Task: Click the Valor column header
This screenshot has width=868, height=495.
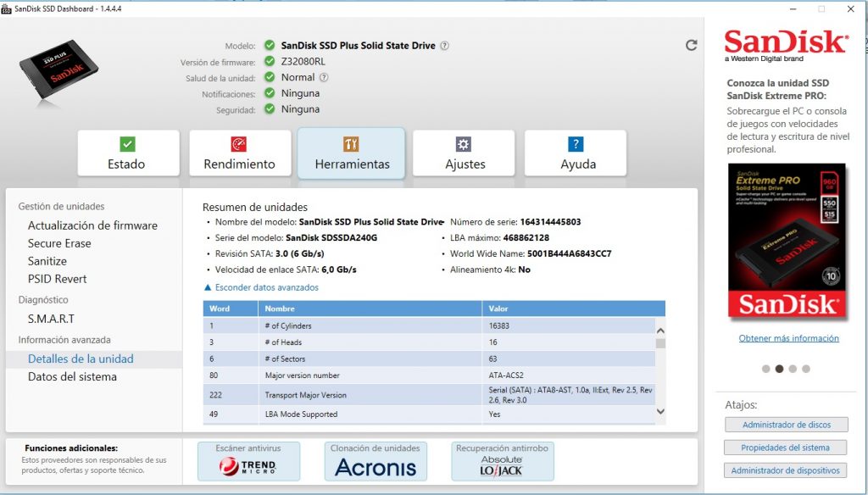Action: pos(574,309)
